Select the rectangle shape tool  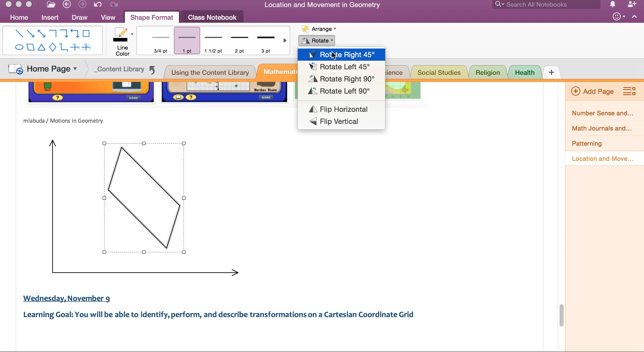coord(86,33)
